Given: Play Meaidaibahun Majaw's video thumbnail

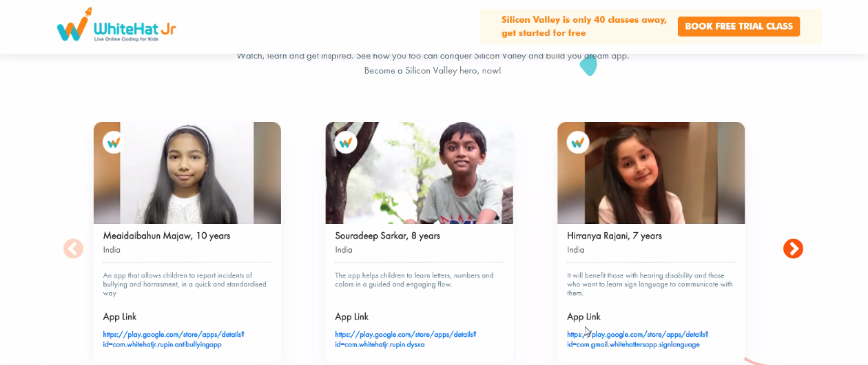Looking at the screenshot, I should coord(187,173).
